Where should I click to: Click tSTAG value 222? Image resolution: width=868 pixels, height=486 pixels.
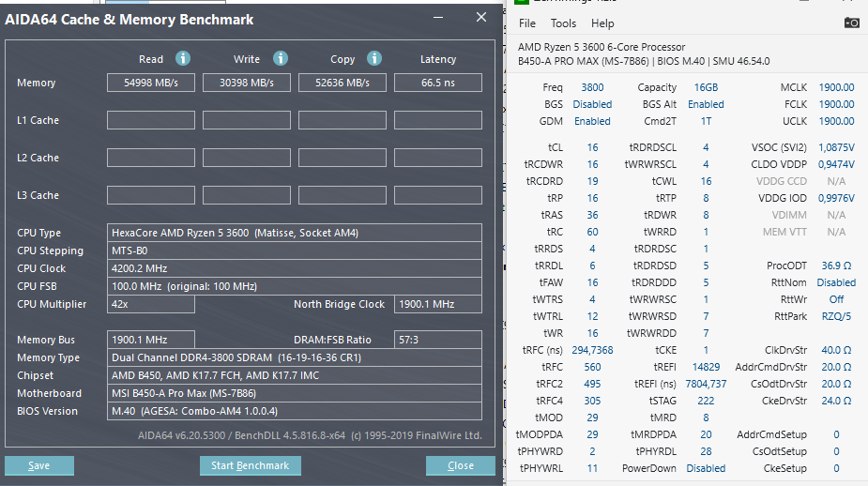click(x=706, y=401)
